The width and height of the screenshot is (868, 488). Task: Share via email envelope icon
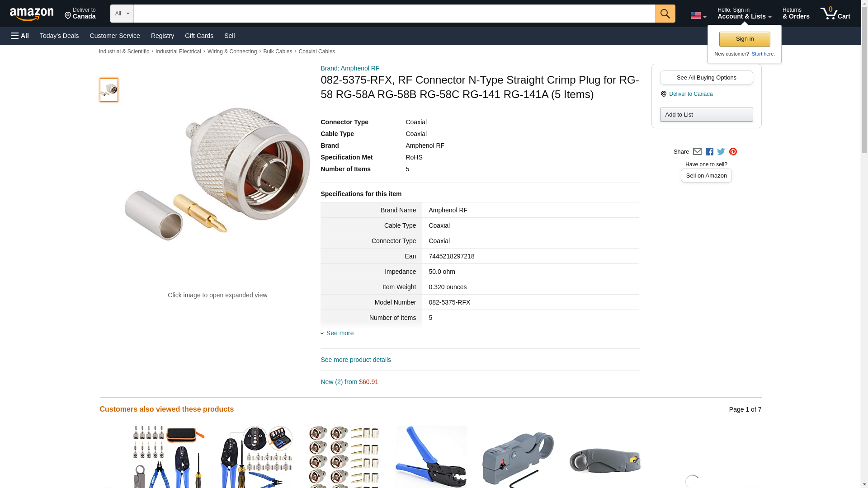click(697, 152)
